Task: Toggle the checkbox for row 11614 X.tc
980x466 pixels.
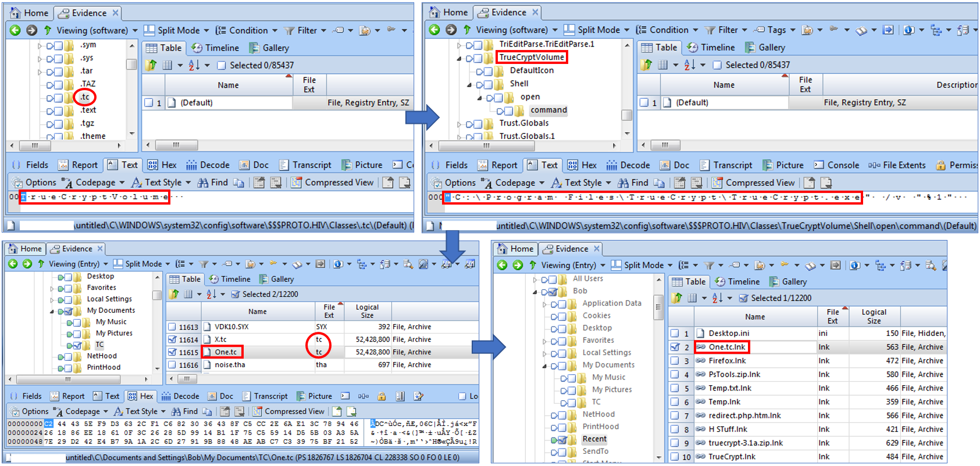Action: (x=172, y=339)
